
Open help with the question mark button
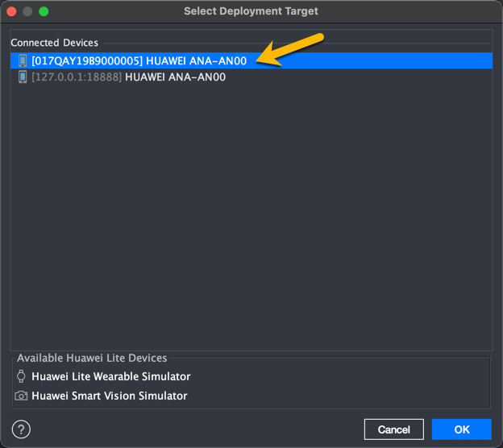point(21,429)
